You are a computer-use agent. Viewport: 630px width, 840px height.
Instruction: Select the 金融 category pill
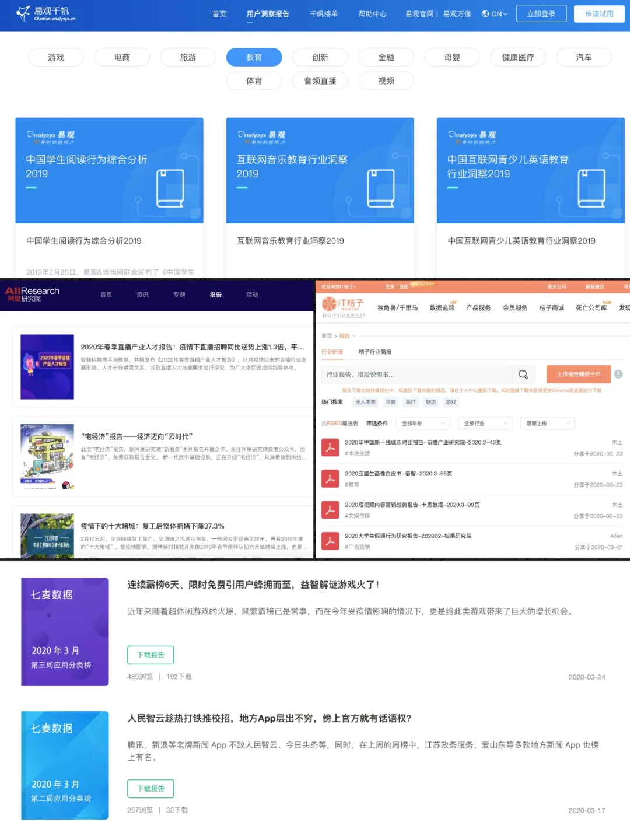pos(386,57)
